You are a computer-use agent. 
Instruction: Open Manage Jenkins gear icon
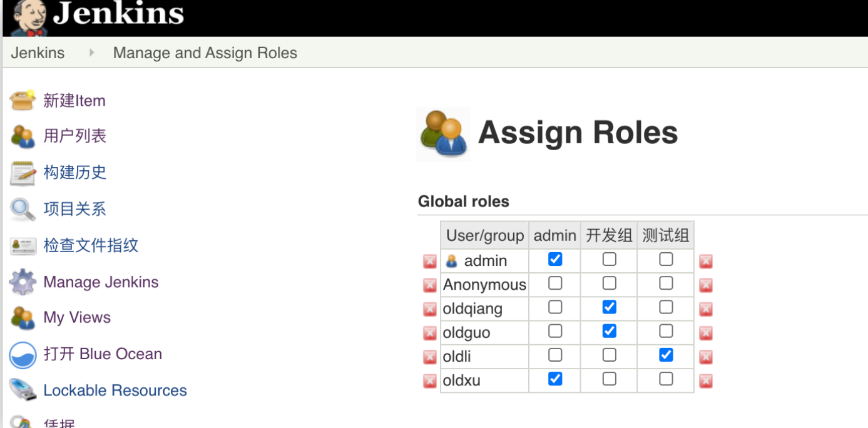(x=23, y=282)
